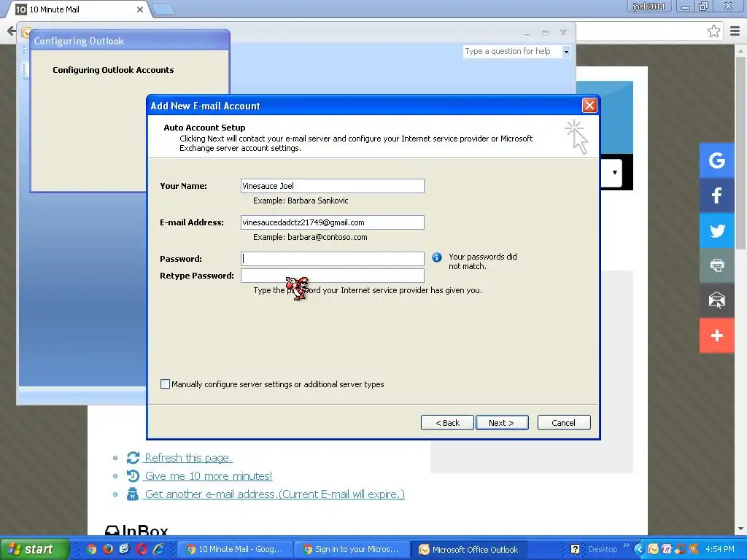This screenshot has width=747, height=560.
Task: Open Chrome user profile joel 2014
Action: pos(648,7)
